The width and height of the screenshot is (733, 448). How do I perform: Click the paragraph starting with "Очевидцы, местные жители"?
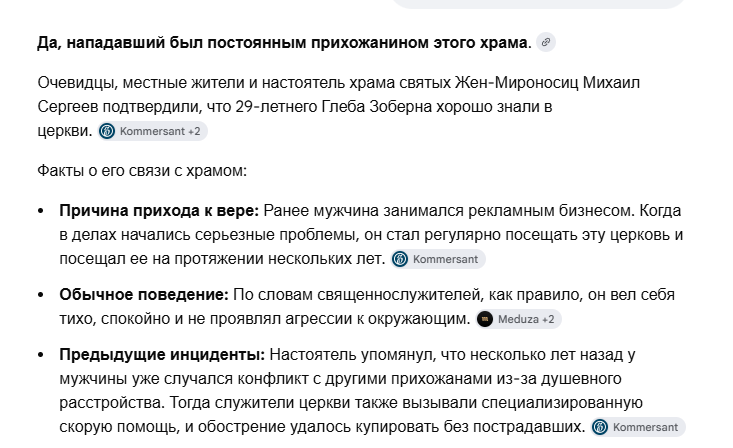pyautogui.click(x=339, y=107)
